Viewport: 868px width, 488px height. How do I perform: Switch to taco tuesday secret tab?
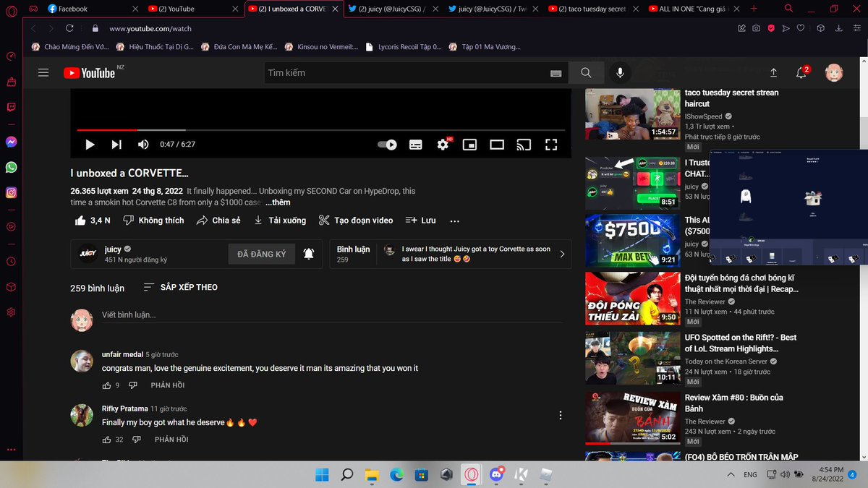[590, 9]
